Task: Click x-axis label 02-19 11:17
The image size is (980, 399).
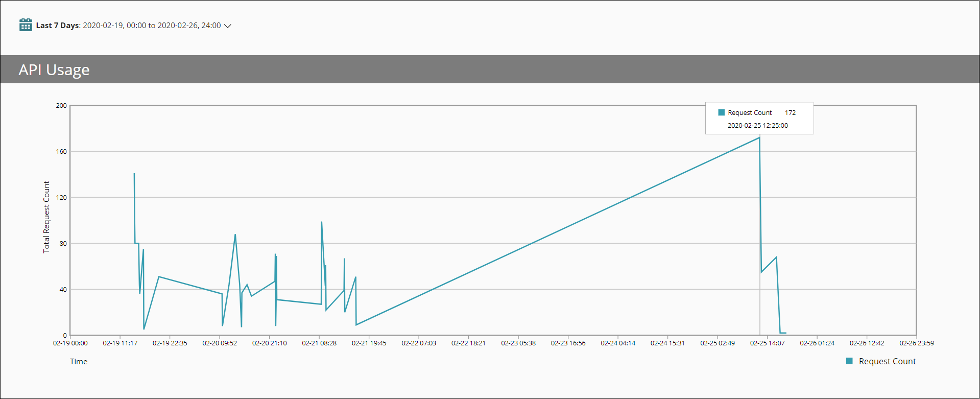Action: [120, 343]
